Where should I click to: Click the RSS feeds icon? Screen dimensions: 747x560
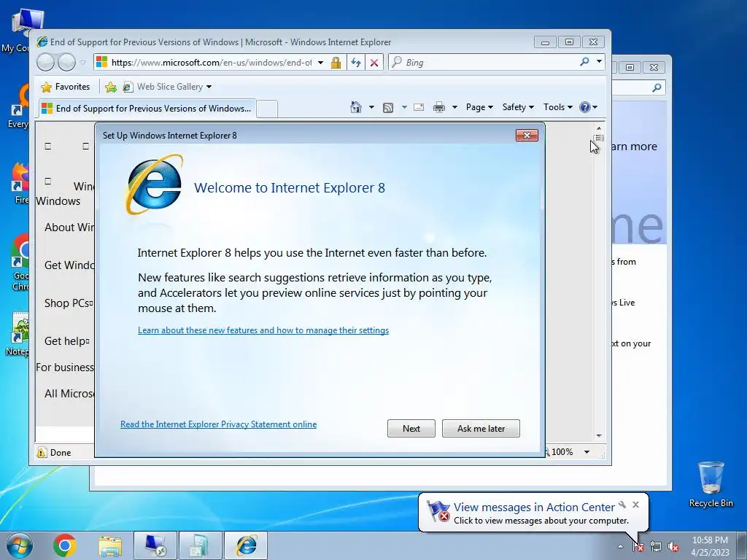(x=388, y=108)
